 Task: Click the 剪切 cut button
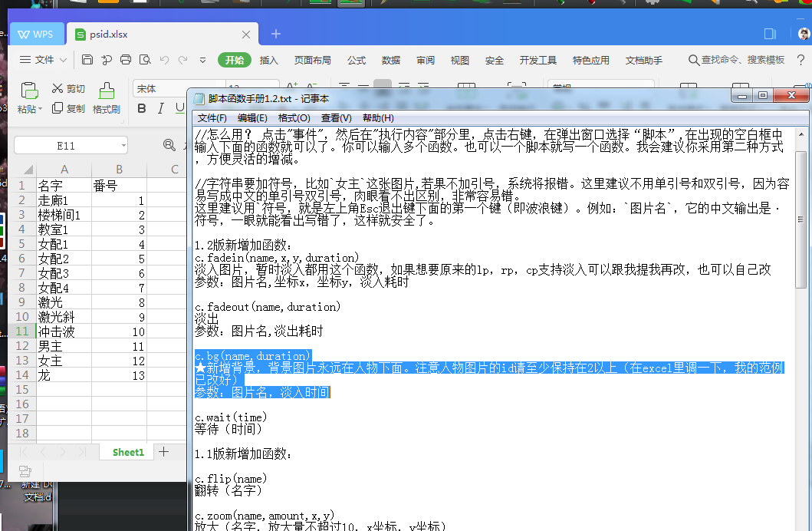click(x=68, y=88)
